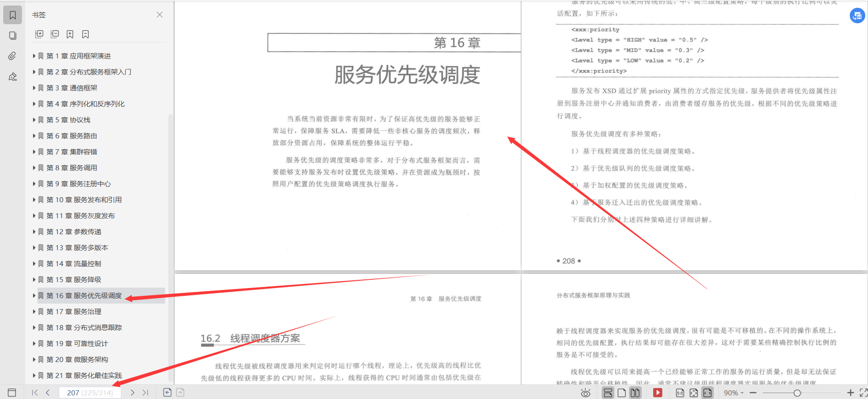Enter full screen mode

pos(863,393)
